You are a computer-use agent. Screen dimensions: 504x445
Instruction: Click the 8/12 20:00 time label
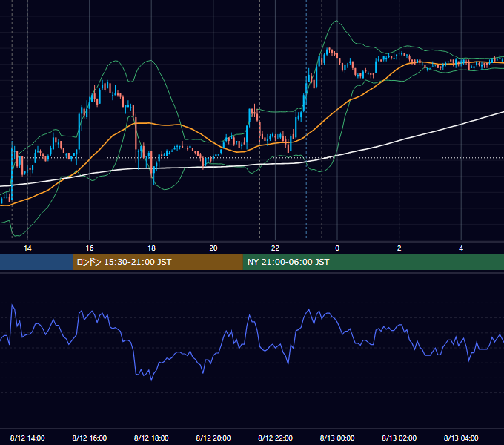tap(213, 438)
